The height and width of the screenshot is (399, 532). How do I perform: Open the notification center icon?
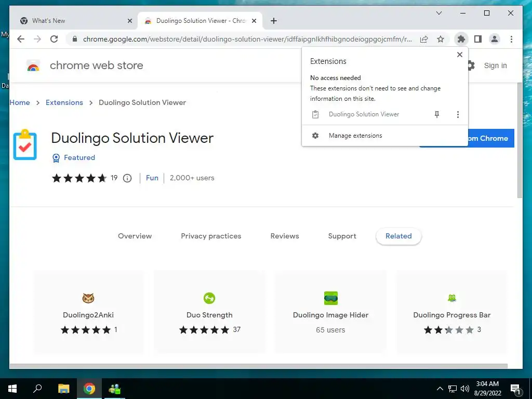(515, 389)
